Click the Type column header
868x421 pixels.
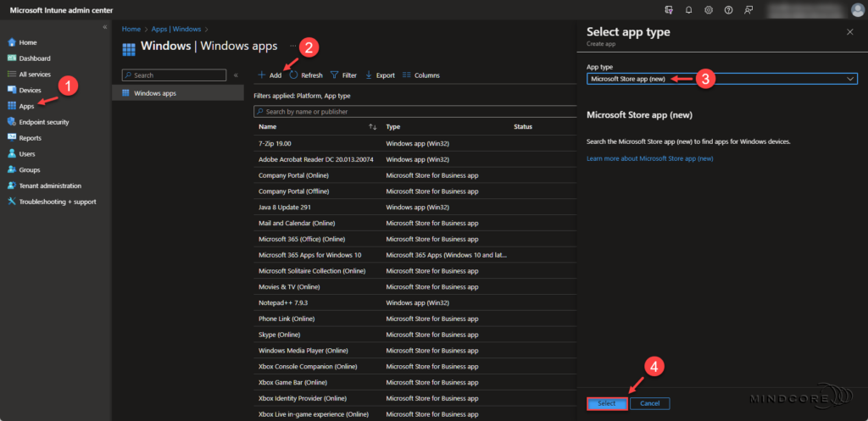[393, 127]
